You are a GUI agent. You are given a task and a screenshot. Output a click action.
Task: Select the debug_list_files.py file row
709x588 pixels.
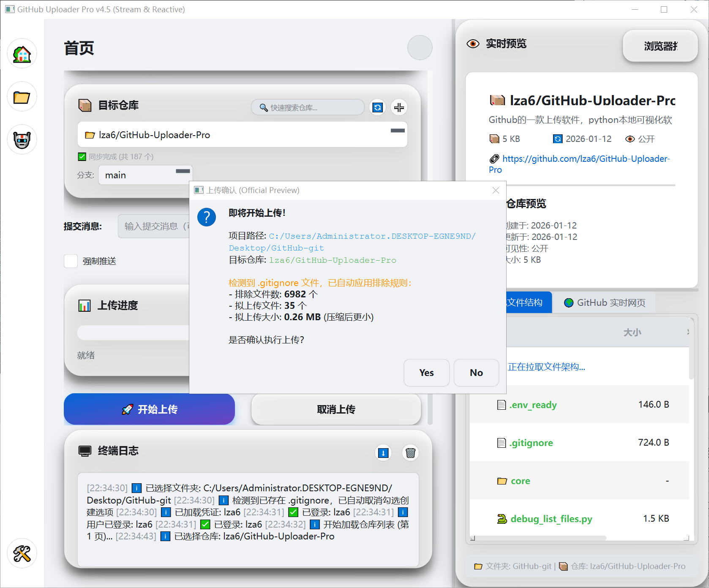(579, 519)
